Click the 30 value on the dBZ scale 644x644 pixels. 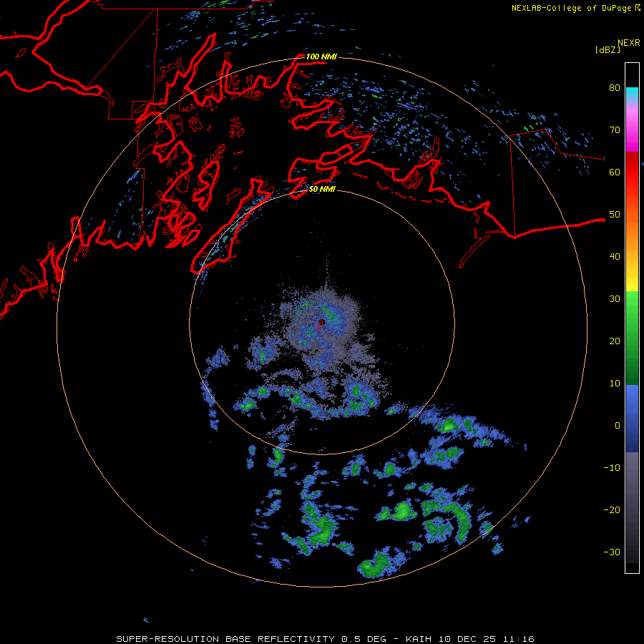[x=615, y=299]
